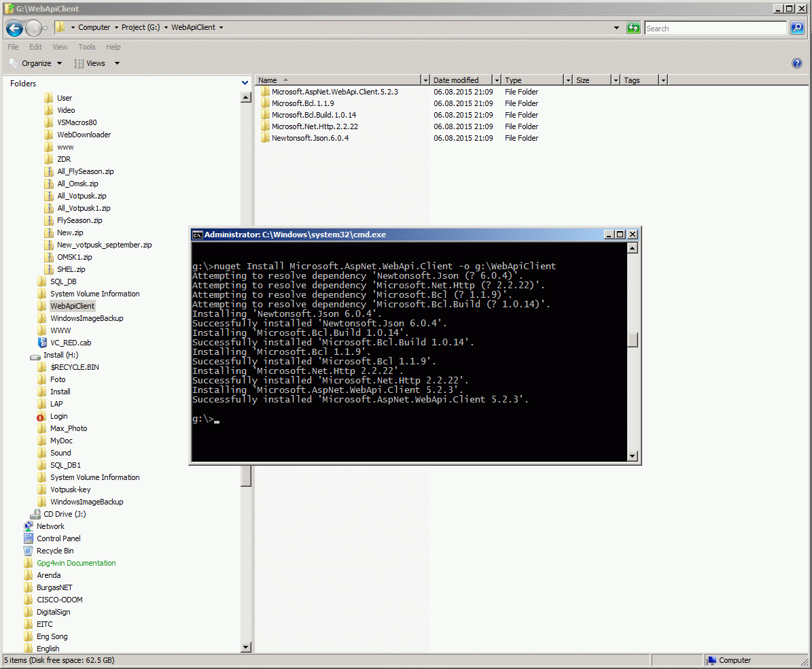The image size is (812, 669).
Task: Open the Tools menu
Action: (87, 47)
